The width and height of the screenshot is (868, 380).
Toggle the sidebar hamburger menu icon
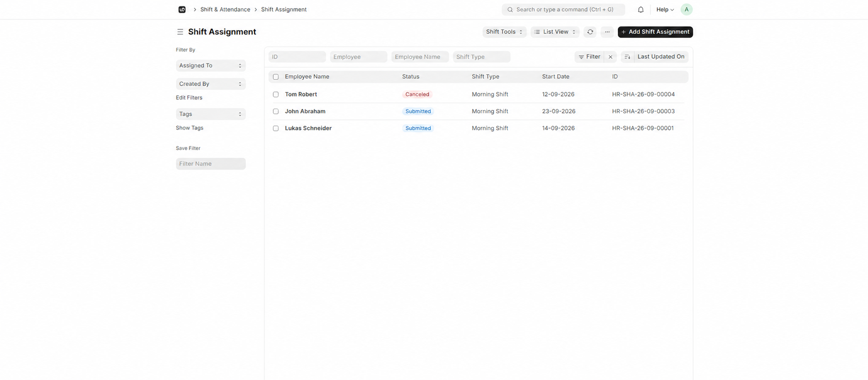[x=180, y=32]
